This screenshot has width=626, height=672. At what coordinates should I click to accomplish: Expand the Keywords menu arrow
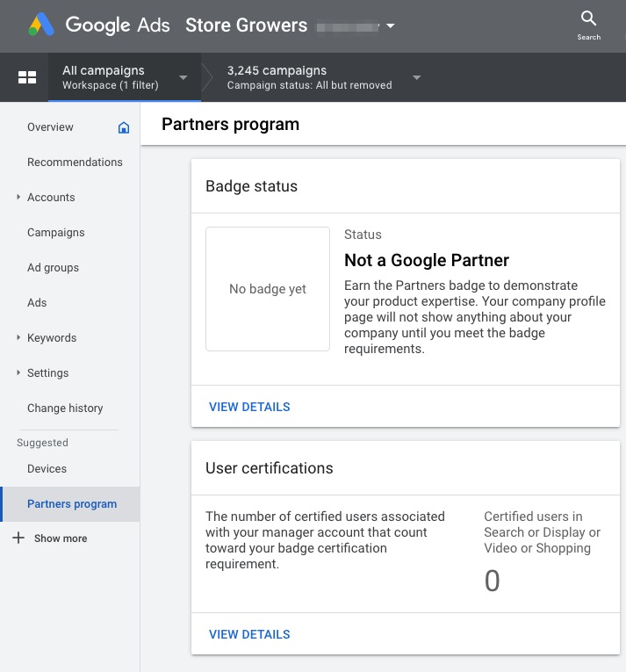[x=18, y=337]
